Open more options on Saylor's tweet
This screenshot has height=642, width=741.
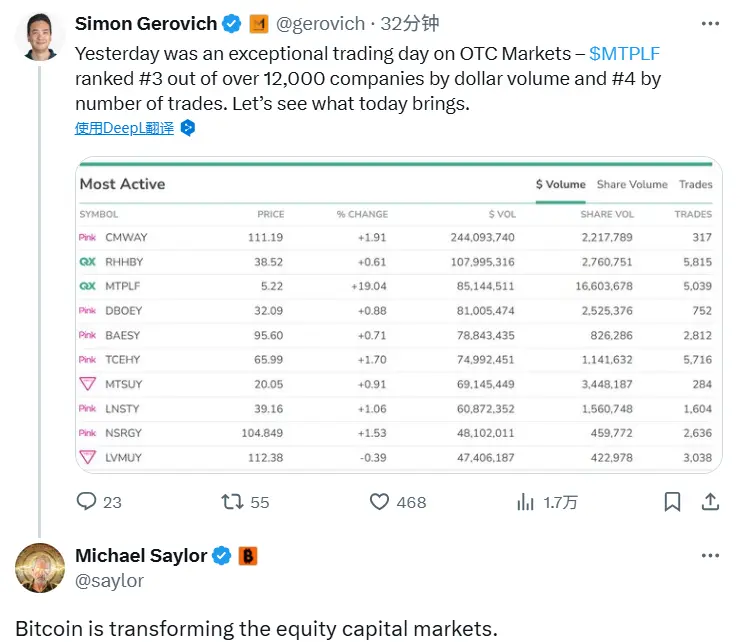click(710, 556)
